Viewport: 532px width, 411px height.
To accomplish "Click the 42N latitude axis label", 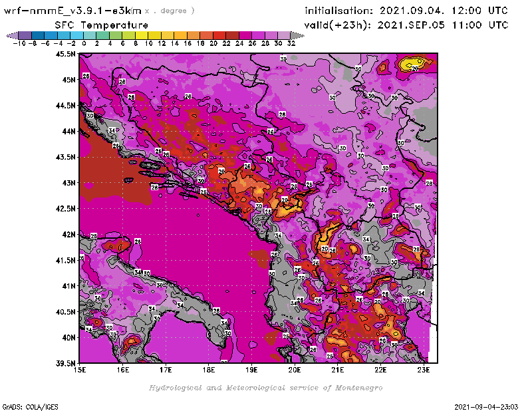I will [x=68, y=234].
